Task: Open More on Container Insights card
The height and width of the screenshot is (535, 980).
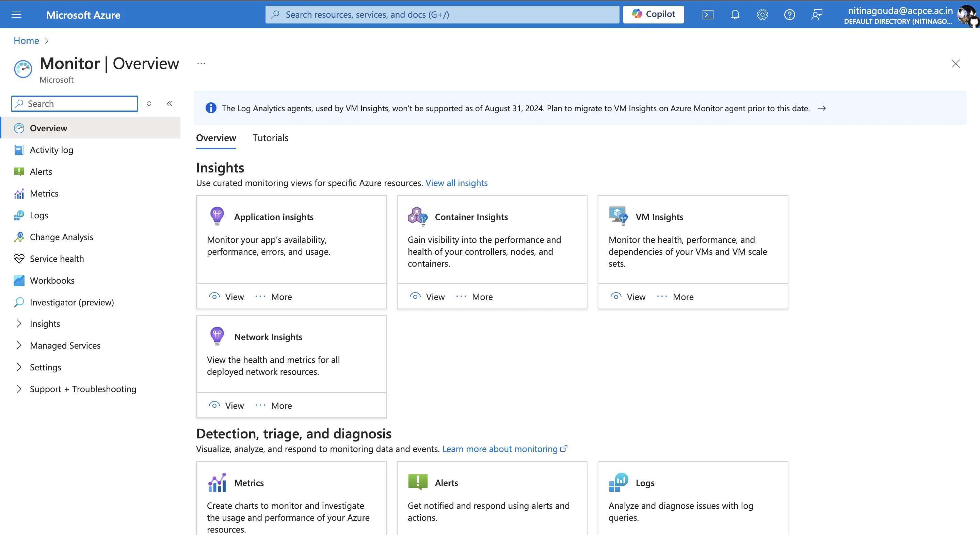Action: point(475,297)
